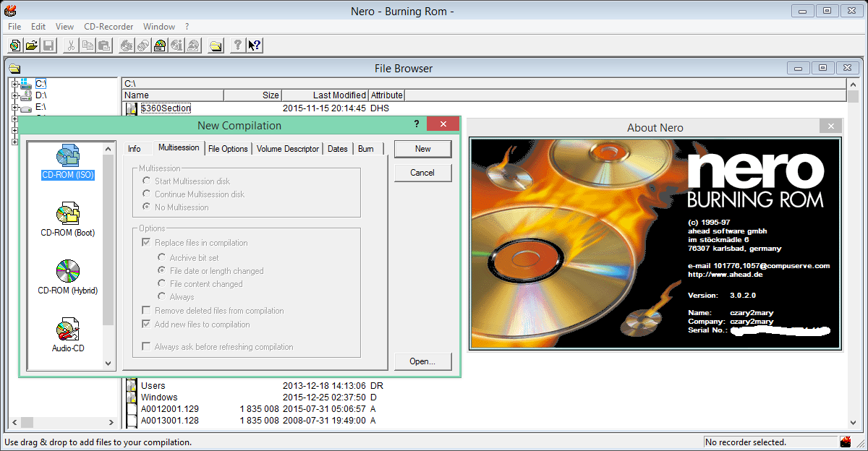Viewport: 868px width, 451px height.
Task: Activate the context help pointer icon
Action: [x=254, y=46]
